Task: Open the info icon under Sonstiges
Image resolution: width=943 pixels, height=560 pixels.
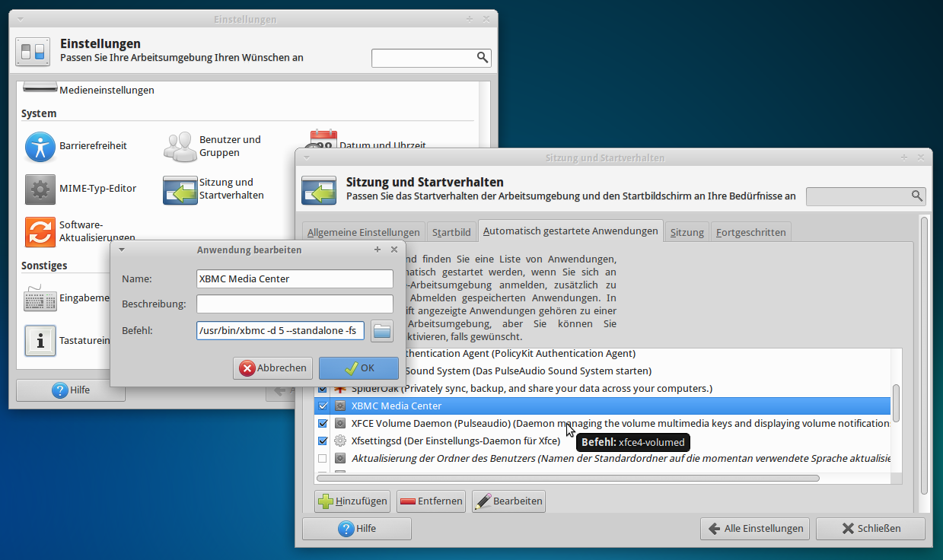Action: coord(40,341)
